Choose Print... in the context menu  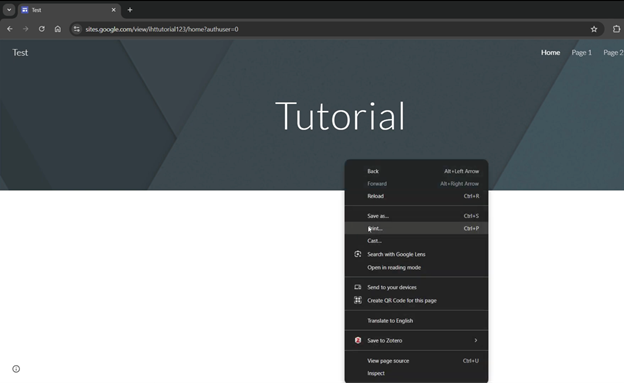coord(416,228)
